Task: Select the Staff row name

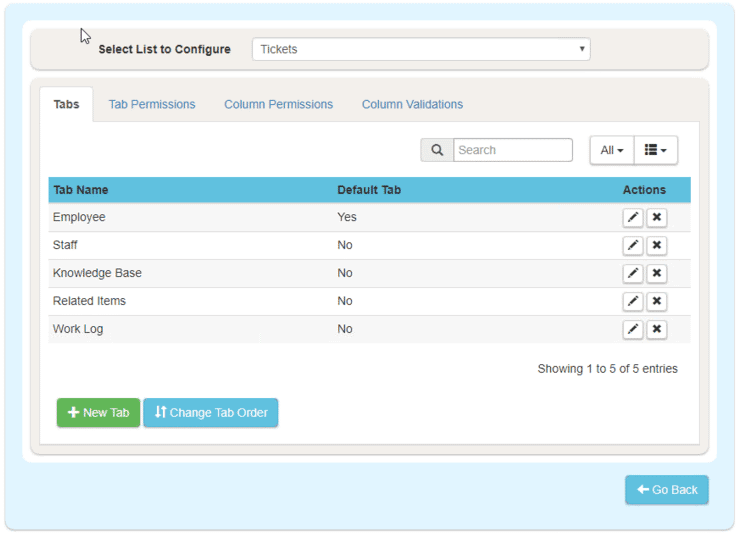Action: click(x=65, y=245)
